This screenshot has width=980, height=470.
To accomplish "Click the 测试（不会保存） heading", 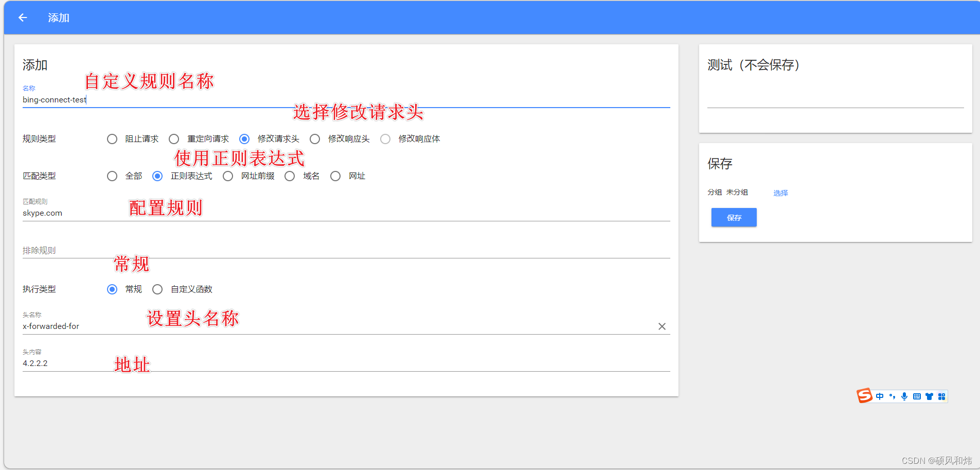I will tap(753, 65).
